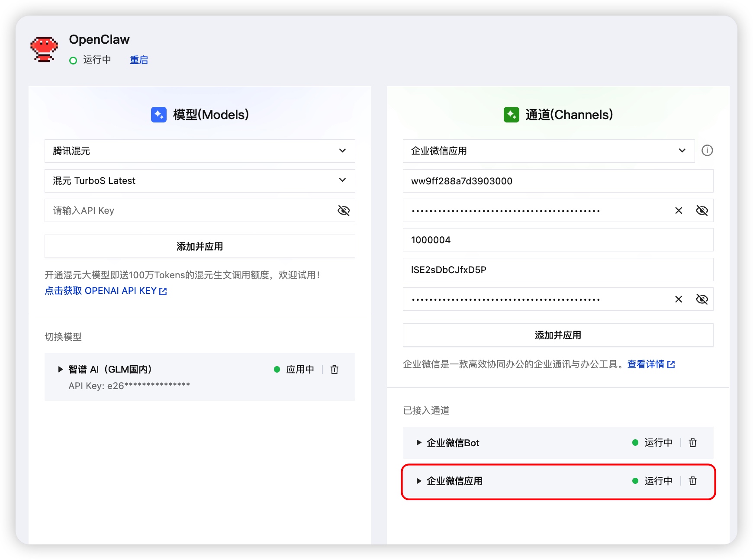
Task: Expand the 企业微信Bot channel row
Action: 419,443
